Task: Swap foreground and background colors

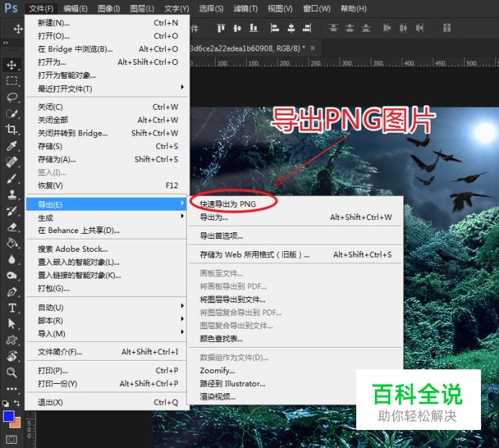Action: [x=17, y=403]
